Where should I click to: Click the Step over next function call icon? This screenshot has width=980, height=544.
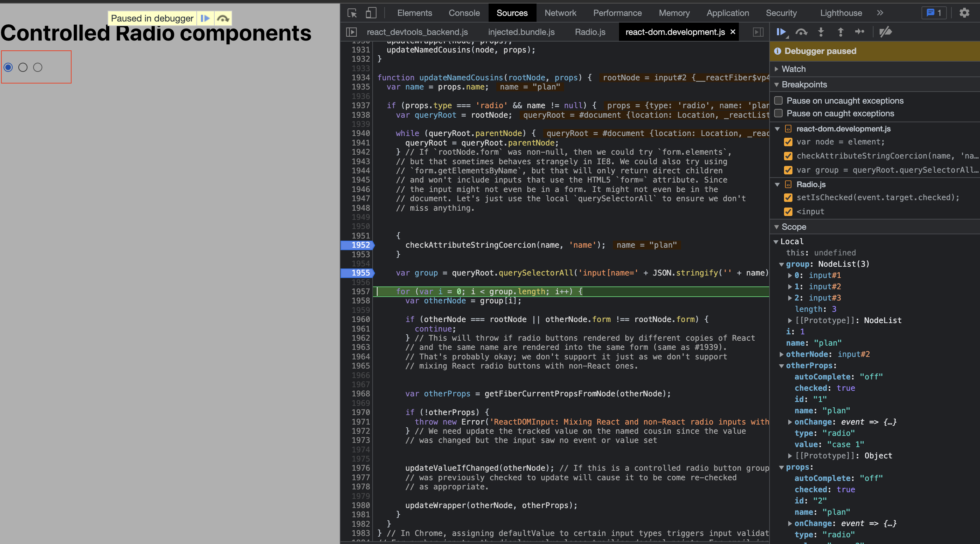(802, 32)
